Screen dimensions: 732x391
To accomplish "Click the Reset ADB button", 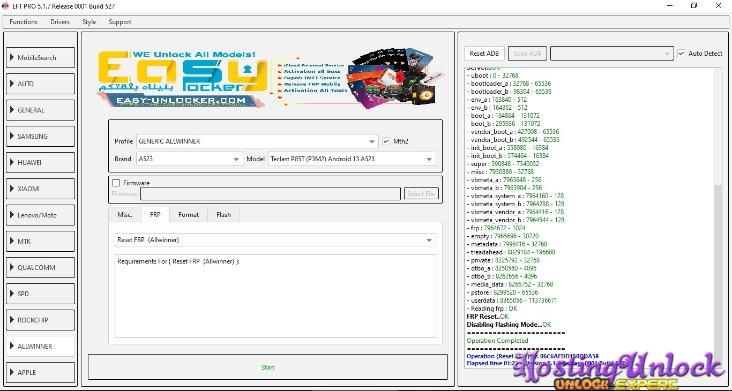I will pos(485,53).
